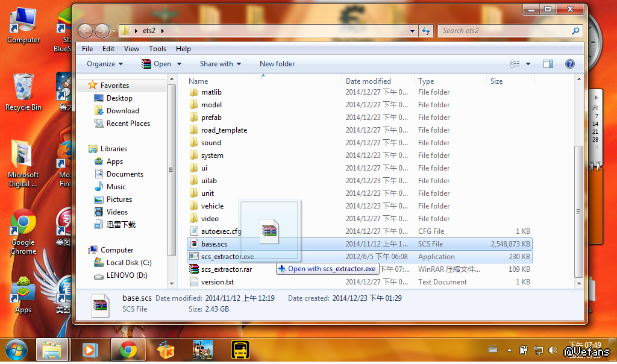Screen dimensions: 617x364
Task: Select the road_template folder
Action: point(224,130)
